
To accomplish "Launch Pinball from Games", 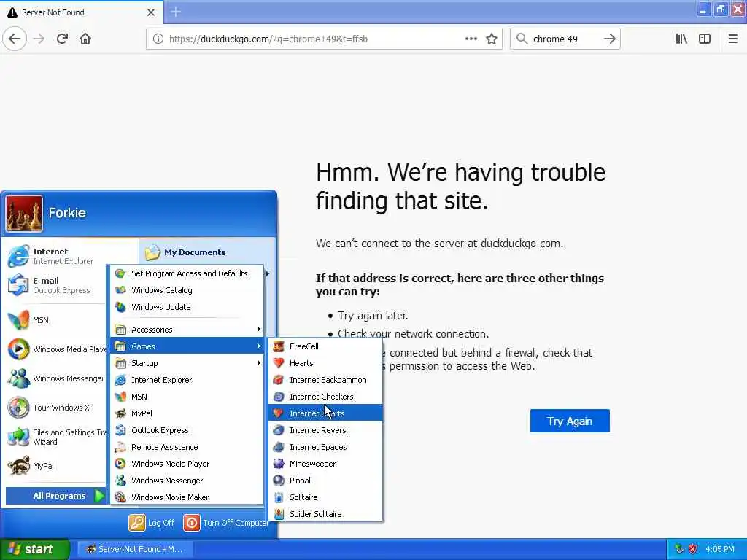I will click(325, 480).
